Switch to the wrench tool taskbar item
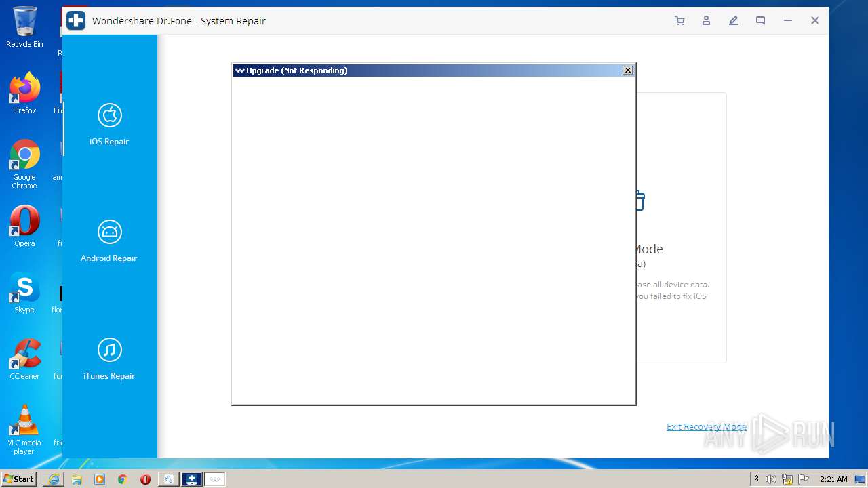 pyautogui.click(x=168, y=479)
